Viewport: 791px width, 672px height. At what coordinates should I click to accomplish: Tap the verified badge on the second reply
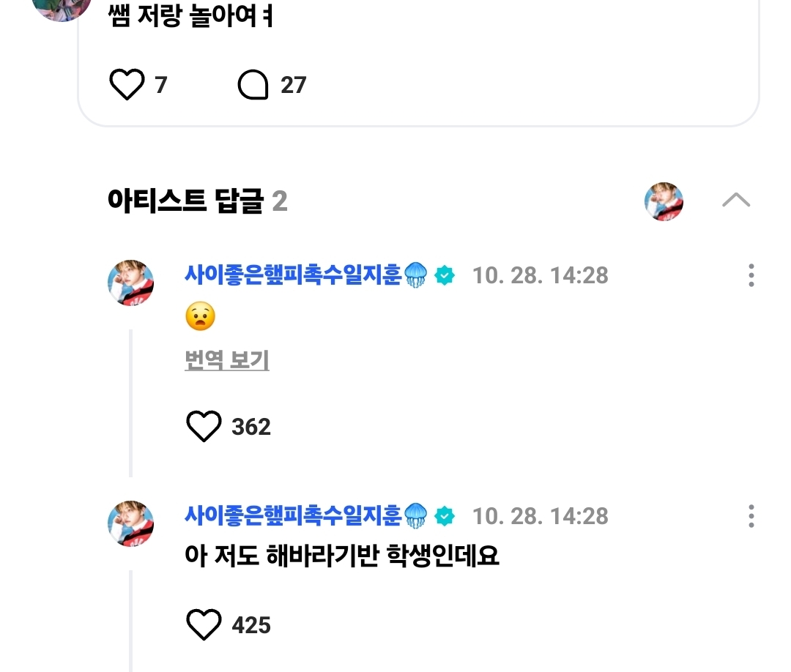(x=445, y=516)
